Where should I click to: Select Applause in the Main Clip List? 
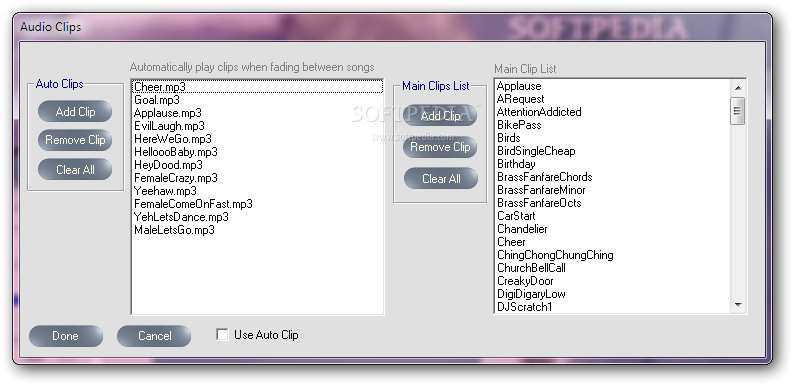[x=613, y=86]
